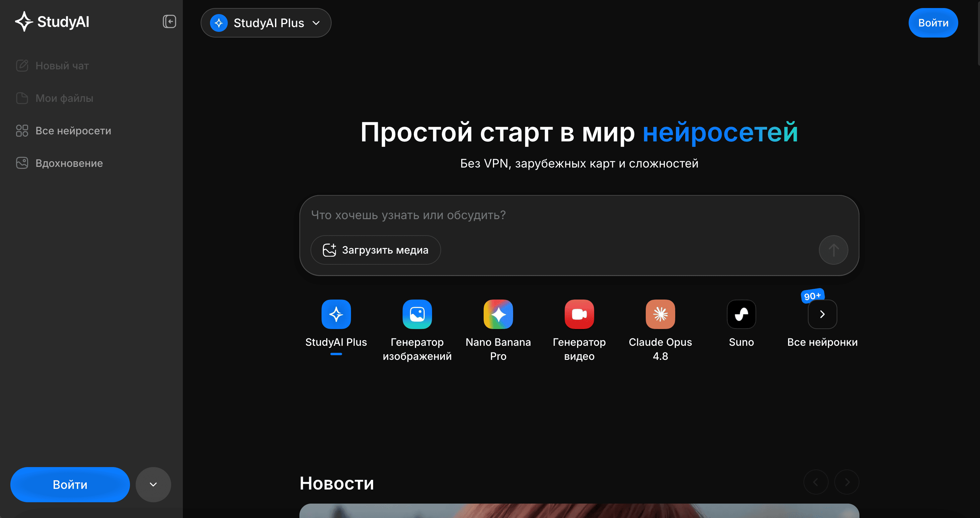Go to previous news with left arrow
Viewport: 980px width, 518px height.
(816, 482)
